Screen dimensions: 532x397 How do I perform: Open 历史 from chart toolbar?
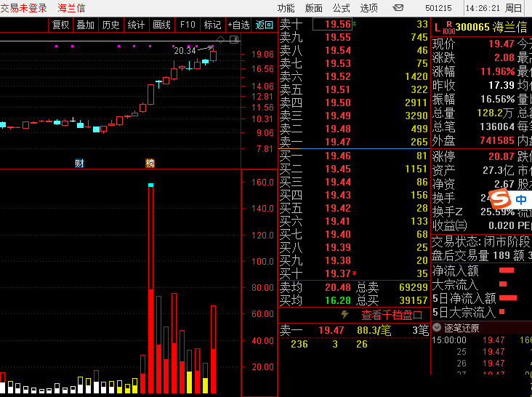click(110, 25)
